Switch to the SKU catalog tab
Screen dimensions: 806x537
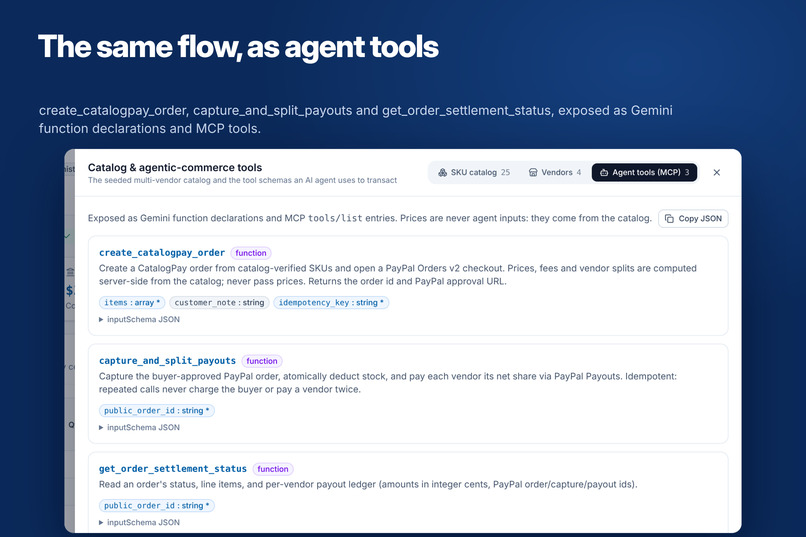473,172
